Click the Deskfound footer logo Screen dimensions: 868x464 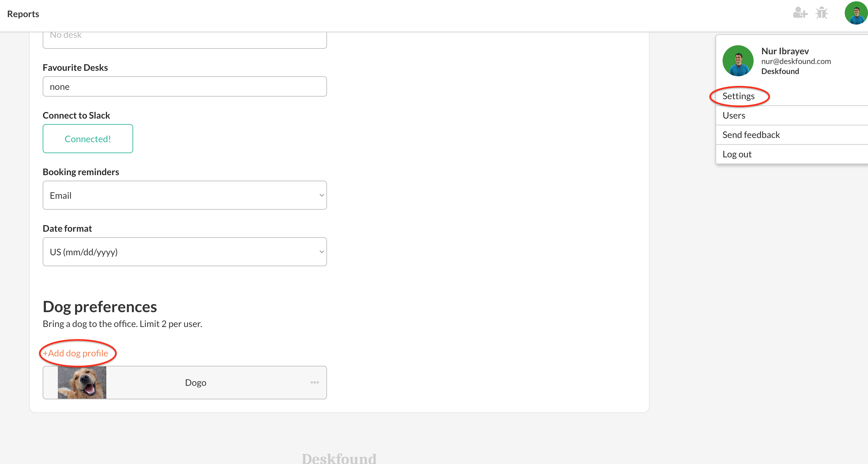click(339, 458)
